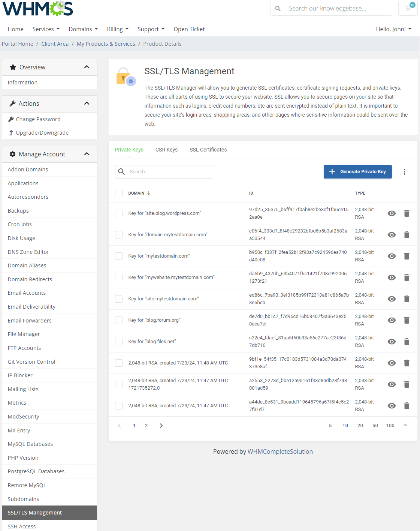The width and height of the screenshot is (420, 531).
Task: Click the WHMCS logo
Action: coord(38,9)
